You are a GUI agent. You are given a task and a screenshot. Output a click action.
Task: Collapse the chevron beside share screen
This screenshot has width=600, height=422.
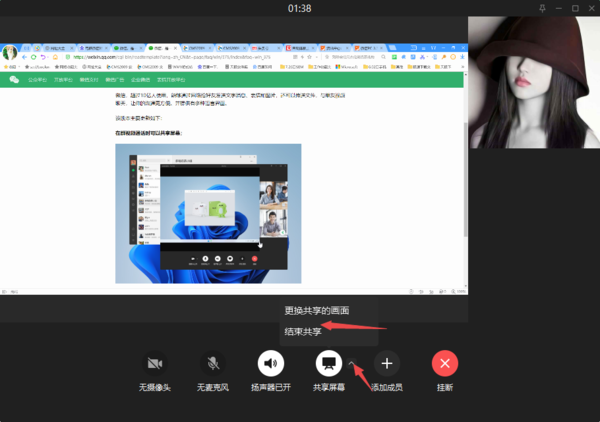coord(352,362)
